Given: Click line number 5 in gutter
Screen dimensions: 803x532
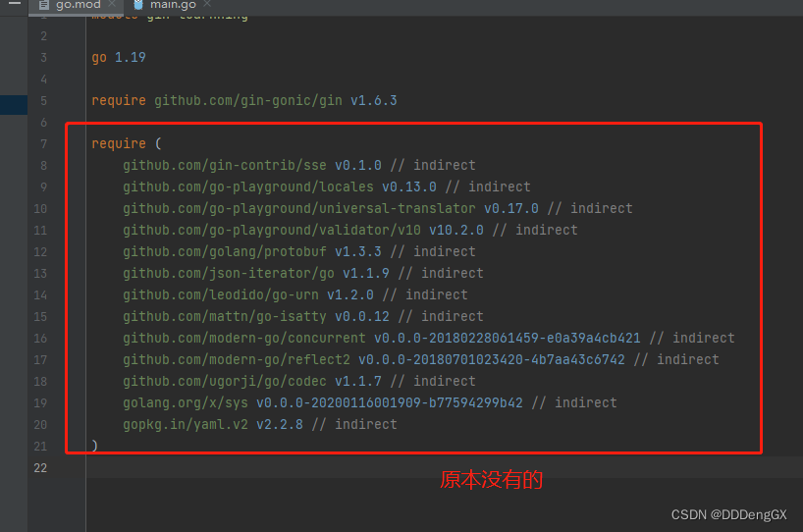Looking at the screenshot, I should [x=43, y=101].
